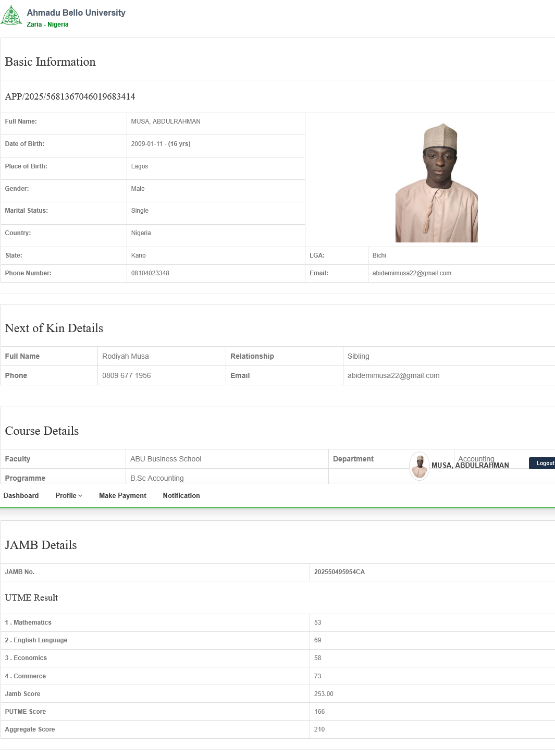The image size is (555, 756).
Task: Click the Ahmadu Bello University crest logo
Action: (11, 16)
